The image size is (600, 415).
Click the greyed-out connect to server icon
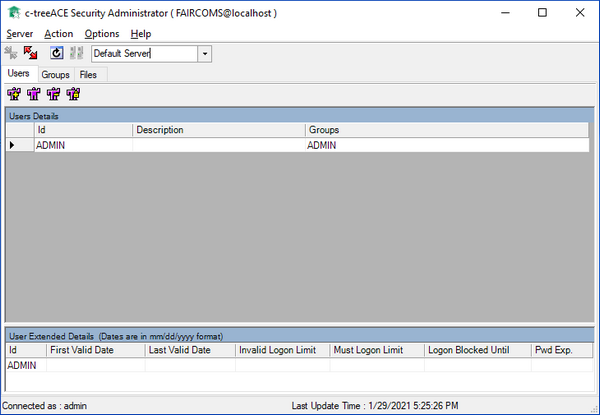(11, 53)
